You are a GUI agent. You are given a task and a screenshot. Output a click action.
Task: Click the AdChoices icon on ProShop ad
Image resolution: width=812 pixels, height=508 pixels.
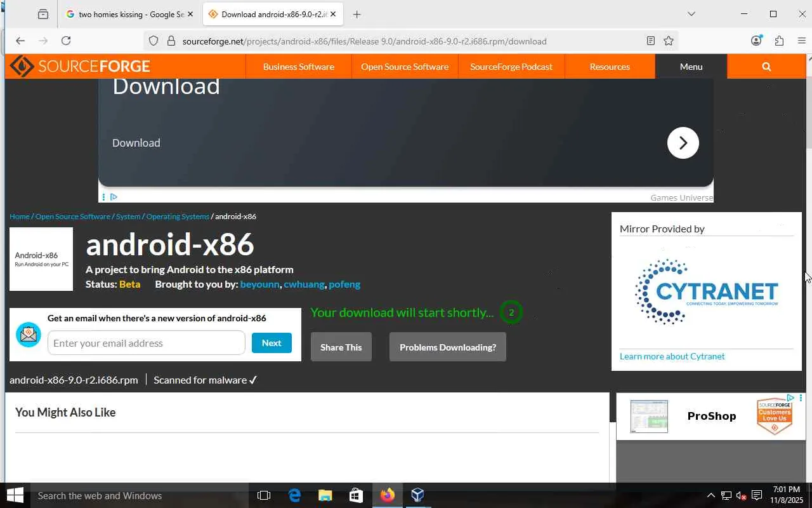coord(790,398)
